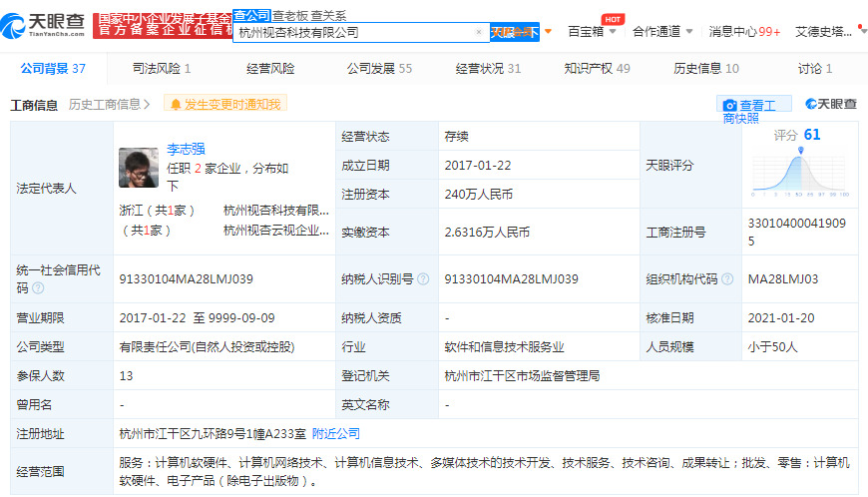
Task: Switch to the 公司背景 tab
Action: coord(53,69)
